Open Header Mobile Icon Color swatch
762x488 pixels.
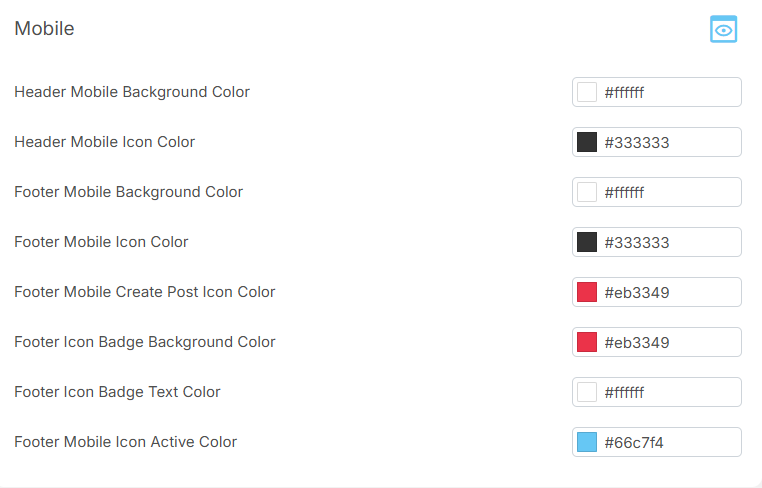tap(587, 142)
